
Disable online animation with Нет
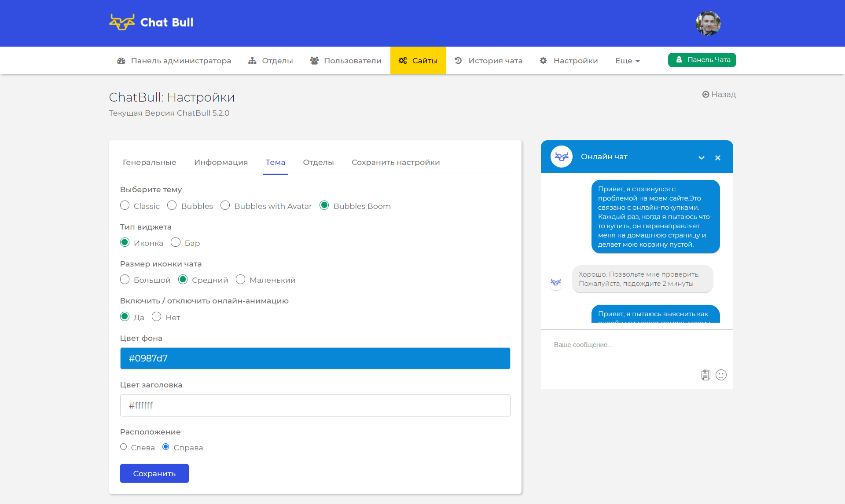coord(156,317)
